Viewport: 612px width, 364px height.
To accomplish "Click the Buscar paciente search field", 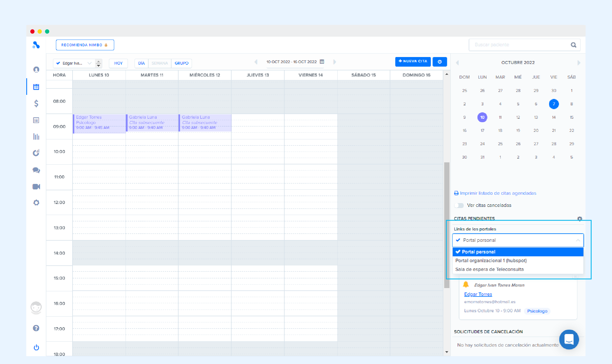I will point(518,45).
